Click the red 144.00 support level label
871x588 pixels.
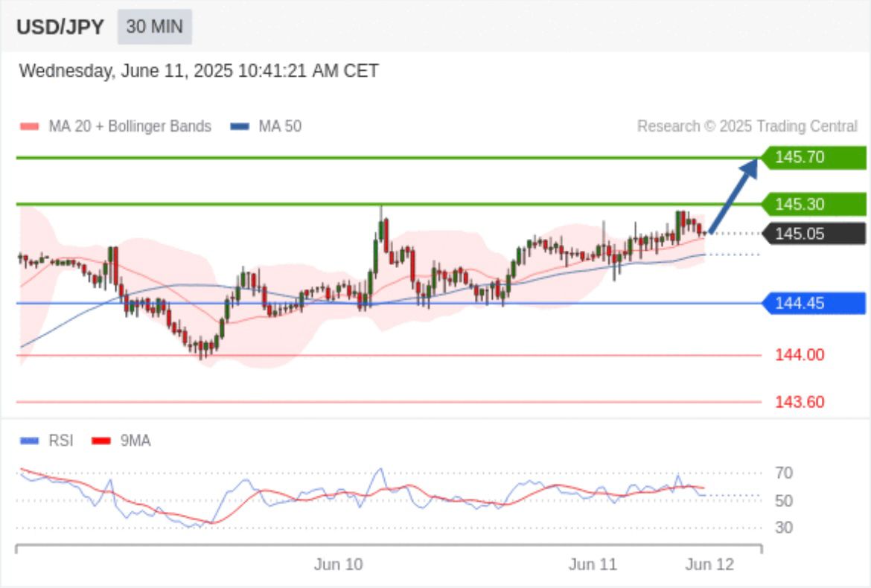coord(799,355)
